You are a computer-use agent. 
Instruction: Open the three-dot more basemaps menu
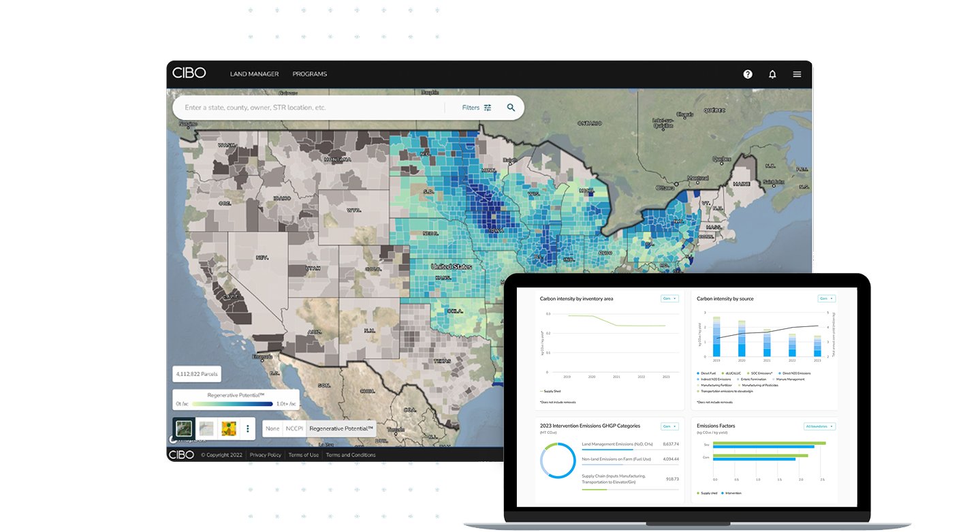(x=248, y=429)
